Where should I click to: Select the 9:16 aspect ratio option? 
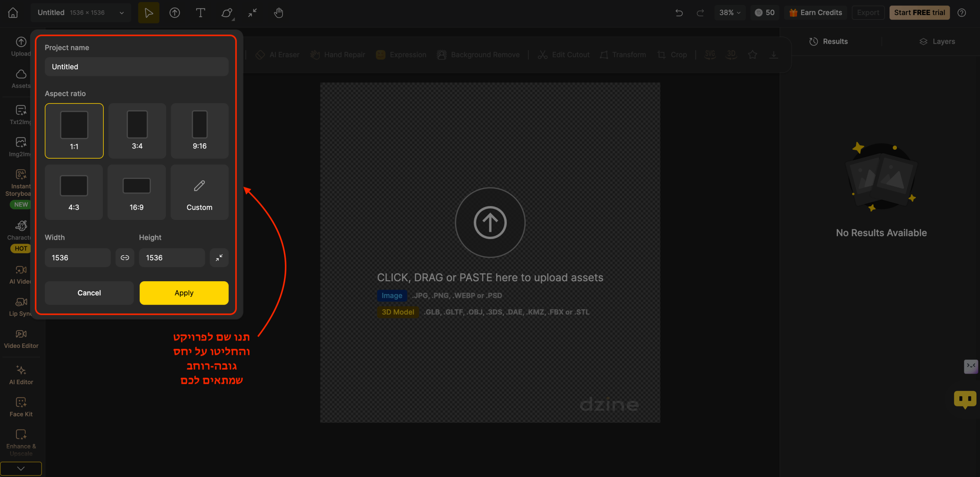coord(199,131)
